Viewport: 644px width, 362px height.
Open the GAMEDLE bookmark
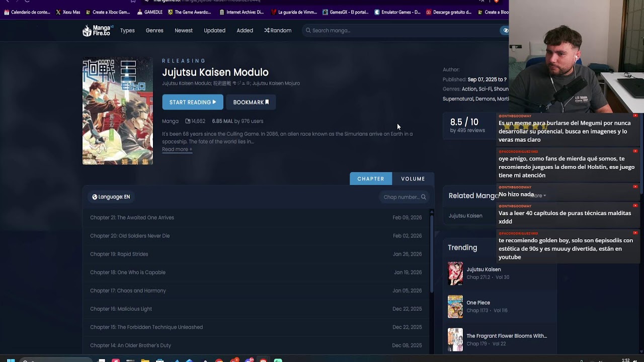coord(149,12)
